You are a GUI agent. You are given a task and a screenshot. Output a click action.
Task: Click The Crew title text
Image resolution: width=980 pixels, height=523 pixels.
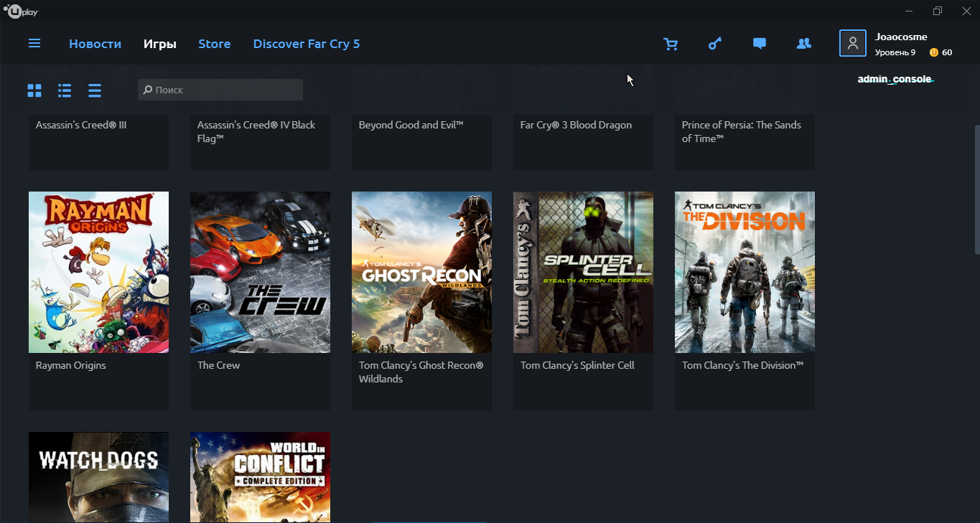tap(218, 365)
